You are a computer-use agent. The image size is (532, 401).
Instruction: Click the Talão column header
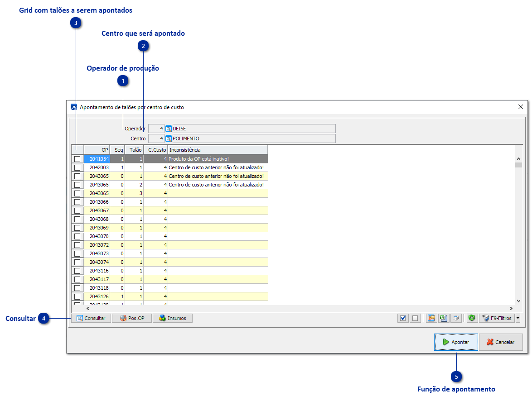tap(134, 150)
